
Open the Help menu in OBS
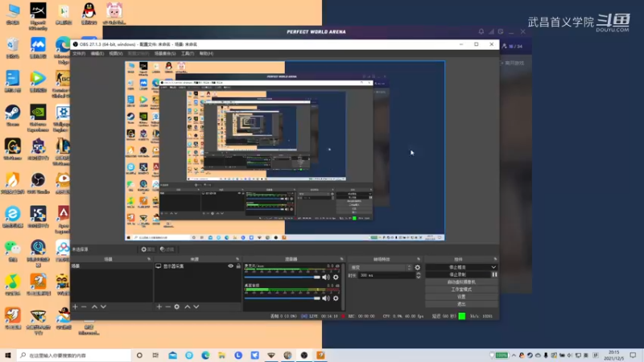(x=206, y=54)
